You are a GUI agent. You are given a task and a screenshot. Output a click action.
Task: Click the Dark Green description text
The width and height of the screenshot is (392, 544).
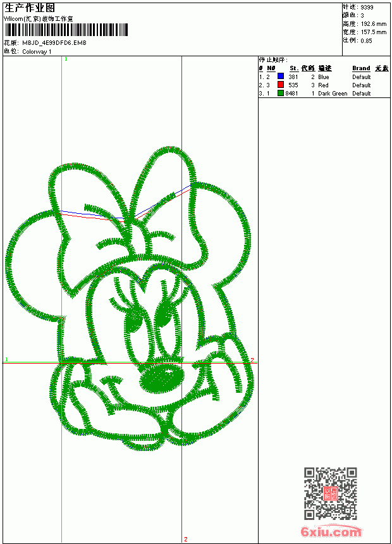(333, 94)
